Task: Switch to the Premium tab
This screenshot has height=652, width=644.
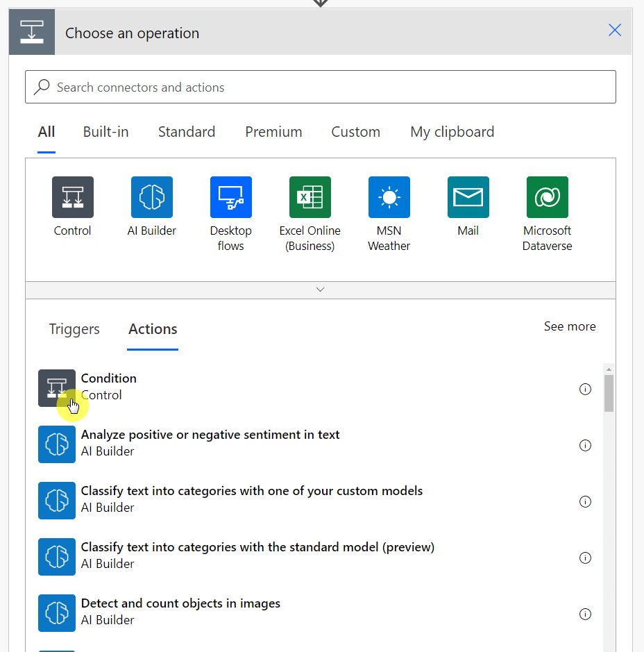Action: point(273,132)
